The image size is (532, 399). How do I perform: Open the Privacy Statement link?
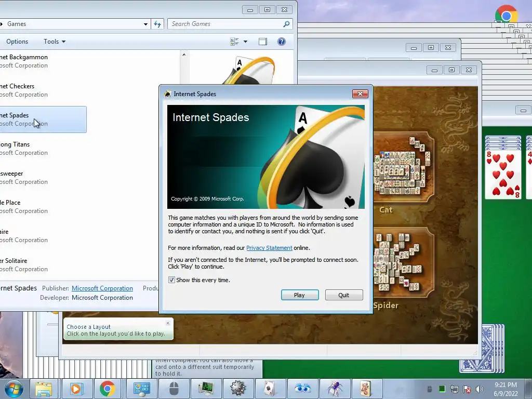269,248
